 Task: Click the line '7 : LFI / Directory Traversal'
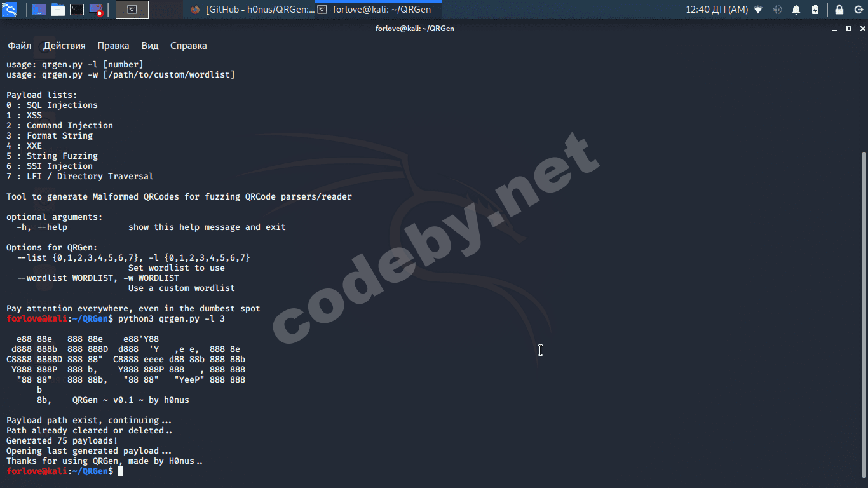pyautogui.click(x=80, y=177)
